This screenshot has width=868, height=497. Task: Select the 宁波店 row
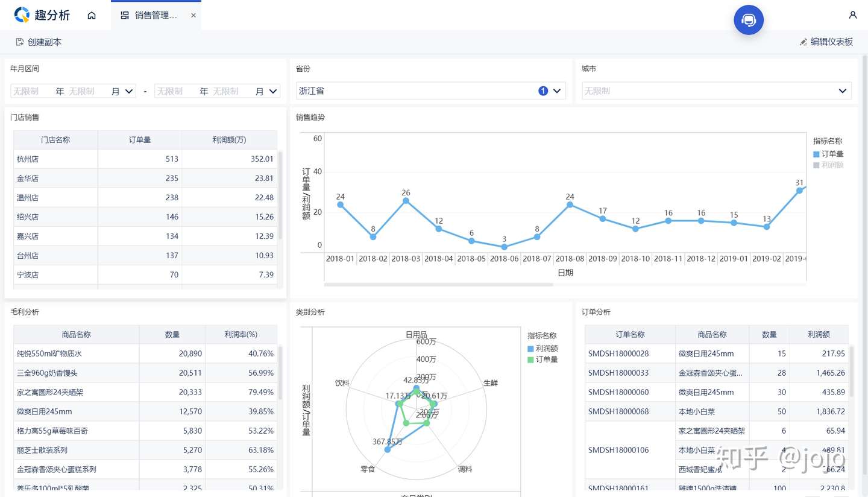145,275
